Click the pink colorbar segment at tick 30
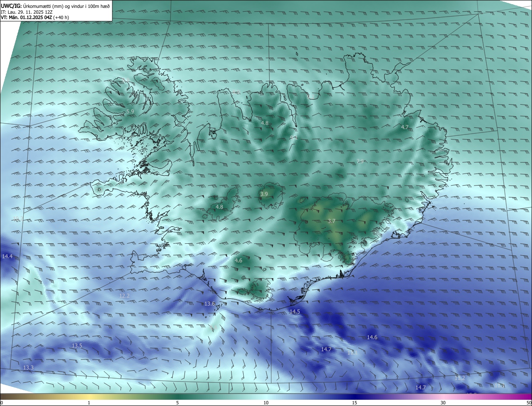The image size is (532, 406). (443, 396)
